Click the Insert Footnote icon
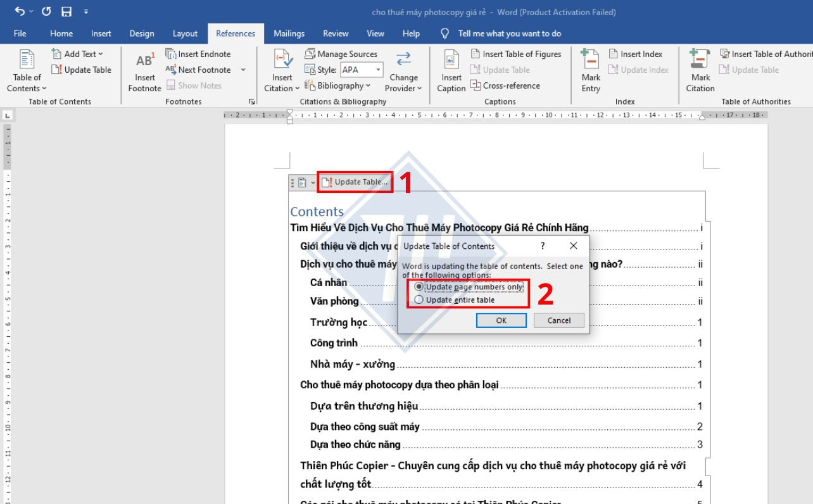Screen dimensions: 813x504 tap(144, 61)
